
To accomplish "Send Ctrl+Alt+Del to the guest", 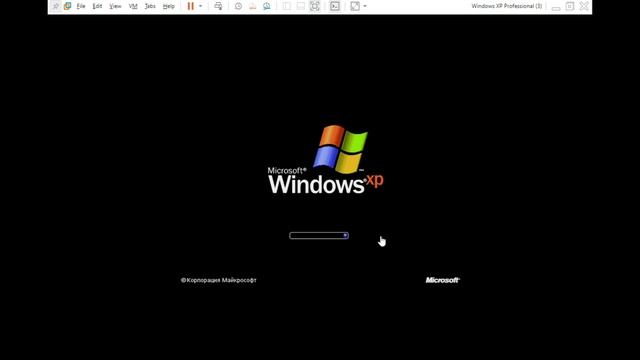I will pos(218,6).
